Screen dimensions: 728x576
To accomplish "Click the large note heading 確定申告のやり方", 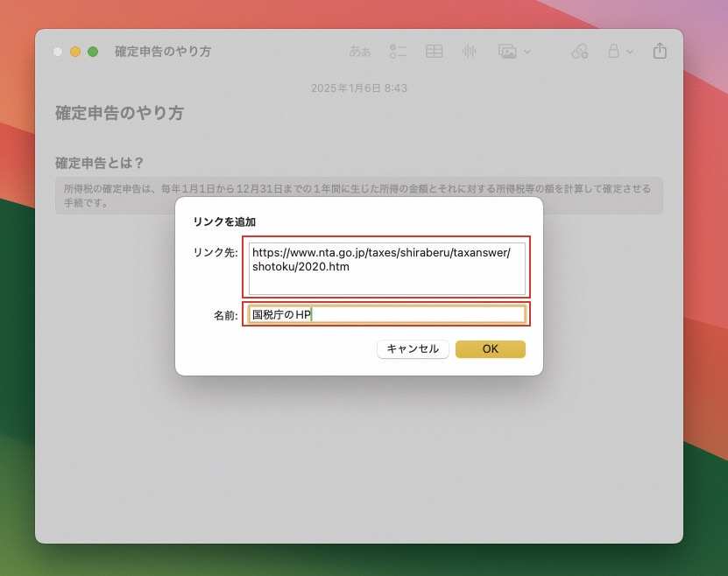I will pyautogui.click(x=120, y=113).
